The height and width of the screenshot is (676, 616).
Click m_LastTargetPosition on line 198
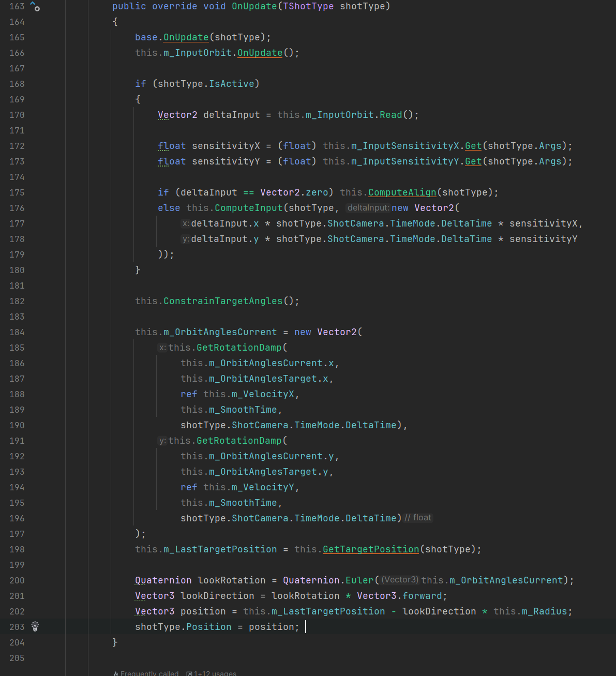220,549
